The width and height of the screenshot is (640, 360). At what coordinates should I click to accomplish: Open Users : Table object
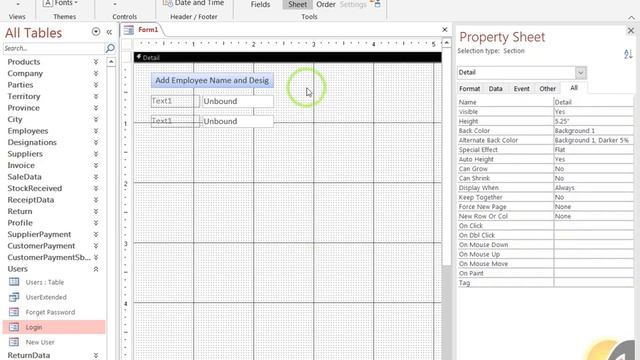(x=45, y=282)
